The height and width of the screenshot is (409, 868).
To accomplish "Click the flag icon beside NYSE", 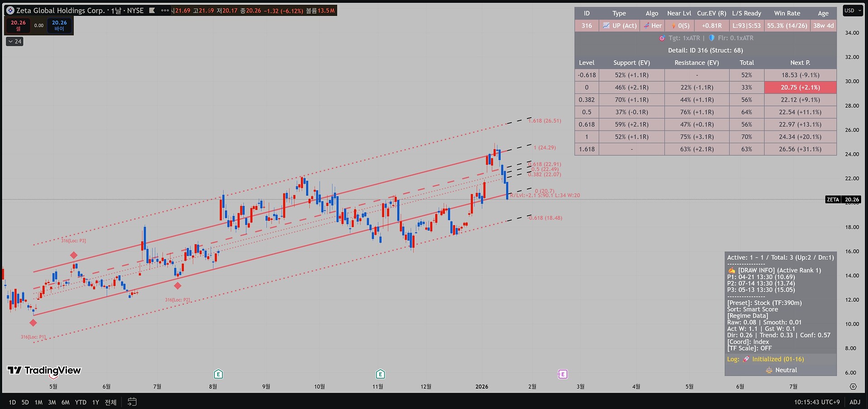I will (x=152, y=10).
